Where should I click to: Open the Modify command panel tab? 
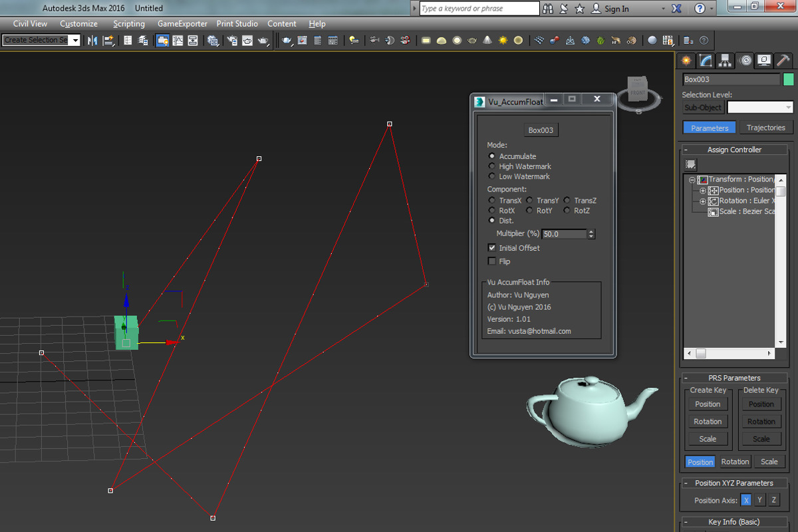click(x=706, y=61)
